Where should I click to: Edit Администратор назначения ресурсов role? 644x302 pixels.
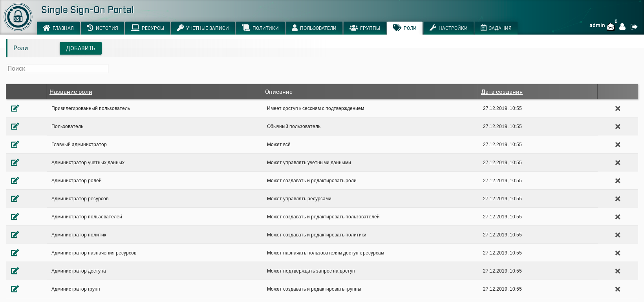point(15,253)
